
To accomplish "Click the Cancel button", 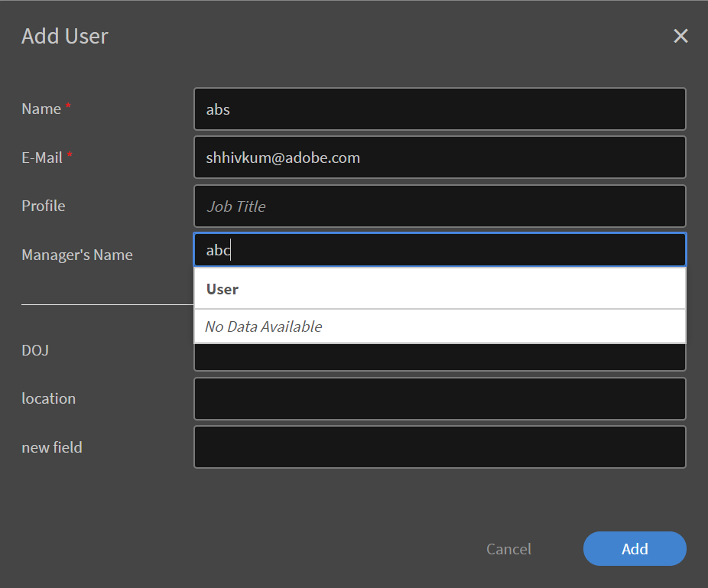I will pyautogui.click(x=508, y=549).
